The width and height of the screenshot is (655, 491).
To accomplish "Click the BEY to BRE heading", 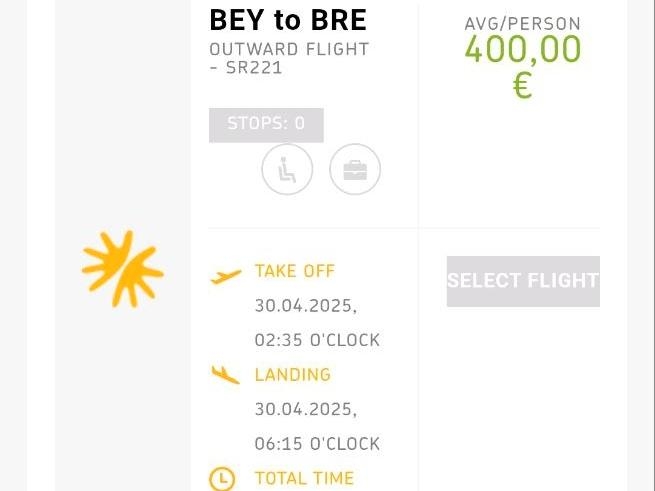I will click(x=288, y=20).
